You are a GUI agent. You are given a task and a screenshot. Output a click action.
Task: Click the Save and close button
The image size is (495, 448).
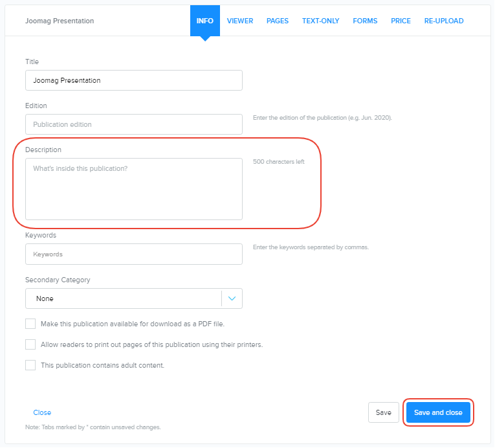(x=438, y=412)
